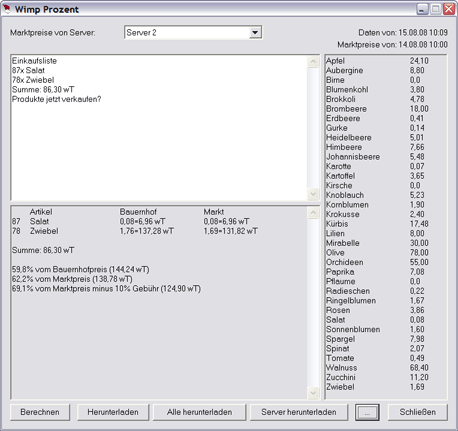Click Alle herunterladen button
This screenshot has width=458, height=431.
pyautogui.click(x=199, y=412)
